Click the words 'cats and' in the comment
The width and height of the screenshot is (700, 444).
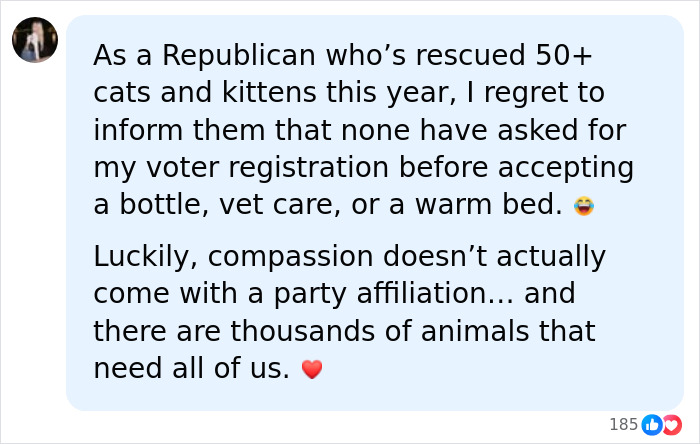pyautogui.click(x=153, y=92)
